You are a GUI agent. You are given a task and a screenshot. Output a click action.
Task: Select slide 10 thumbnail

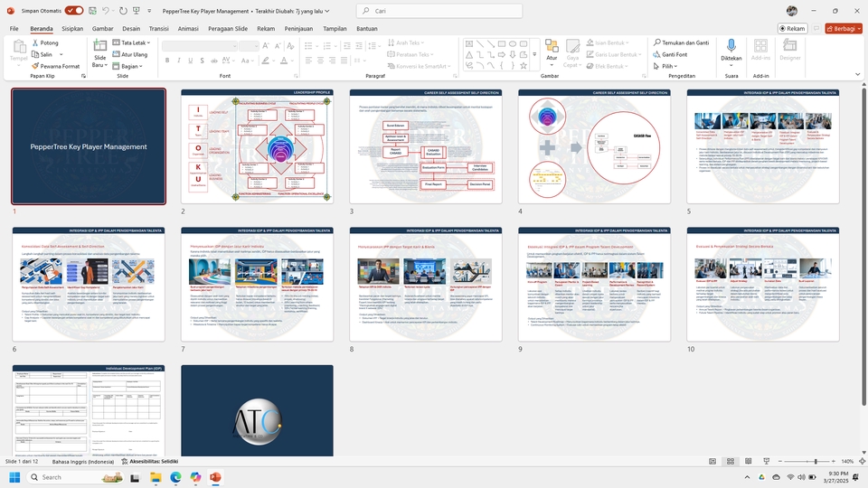tap(763, 285)
